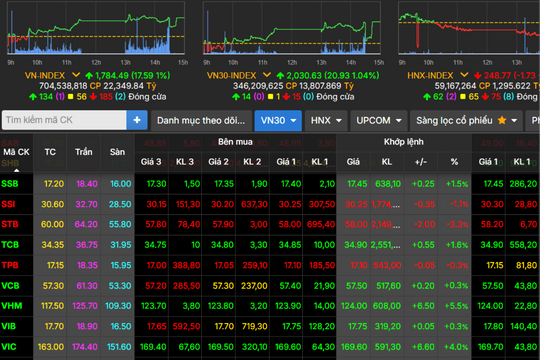
Task: Expand the VN-INDEX chevron dropdown
Action: coord(76,75)
